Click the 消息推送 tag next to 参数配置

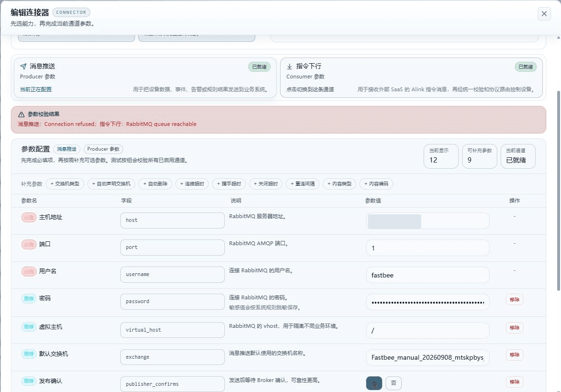tap(67, 149)
